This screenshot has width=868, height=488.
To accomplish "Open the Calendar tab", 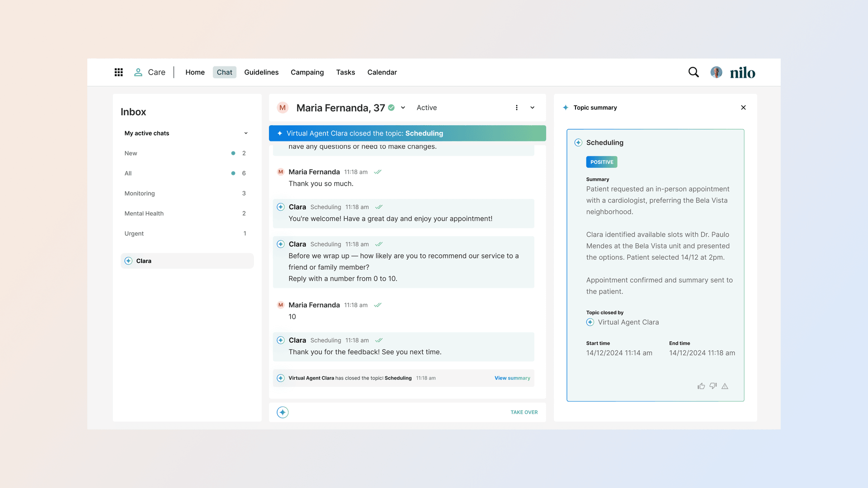I will pos(382,72).
